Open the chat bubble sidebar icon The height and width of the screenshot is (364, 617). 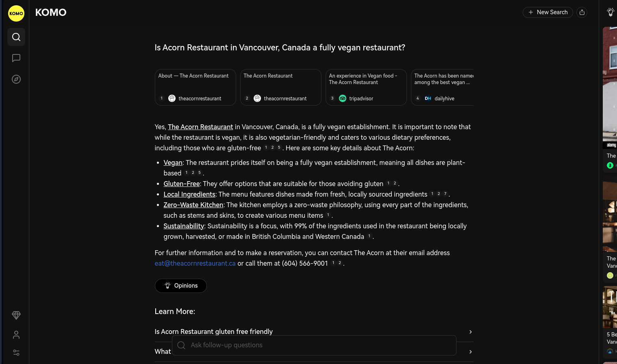(16, 58)
